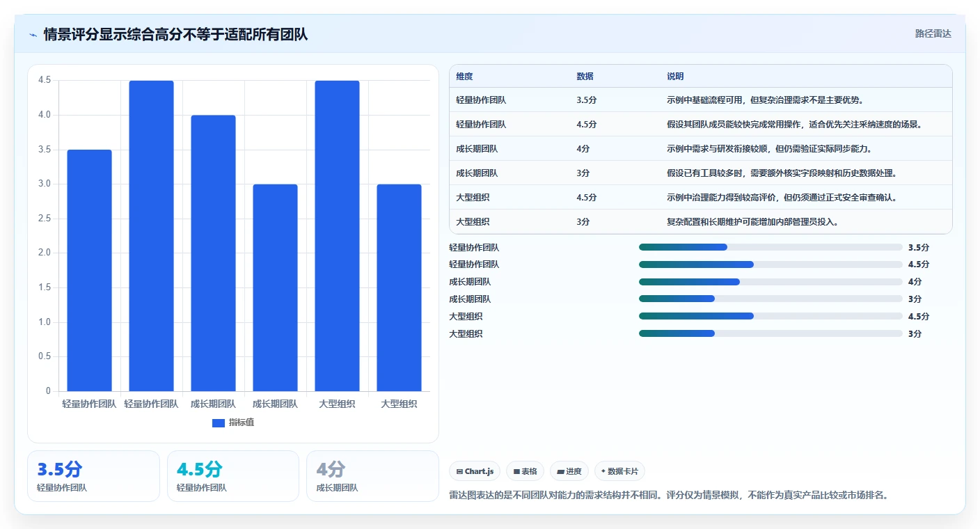This screenshot has height=529, width=980.
Task: Click the icon inside the 表格 chip
Action: pos(516,471)
